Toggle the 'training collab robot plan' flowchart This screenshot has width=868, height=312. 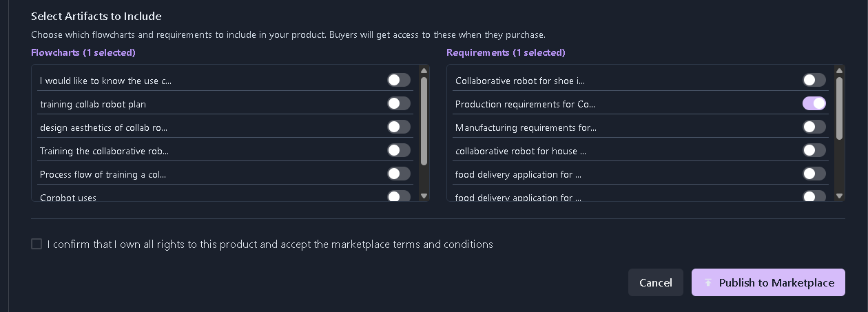point(399,103)
